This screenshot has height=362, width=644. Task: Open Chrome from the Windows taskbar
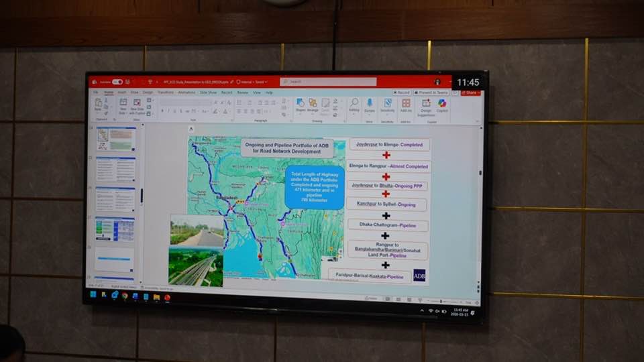(125, 296)
